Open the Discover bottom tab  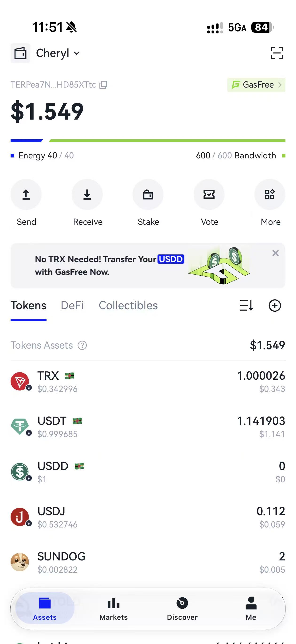182,608
